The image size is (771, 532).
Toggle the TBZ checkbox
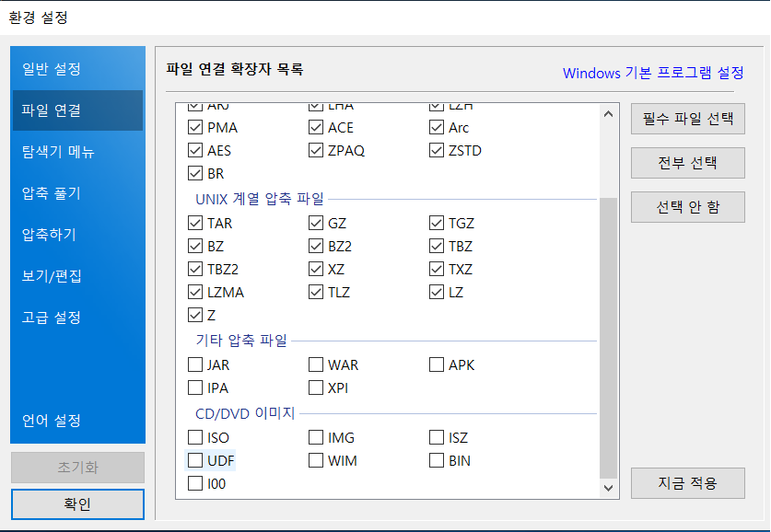point(437,246)
